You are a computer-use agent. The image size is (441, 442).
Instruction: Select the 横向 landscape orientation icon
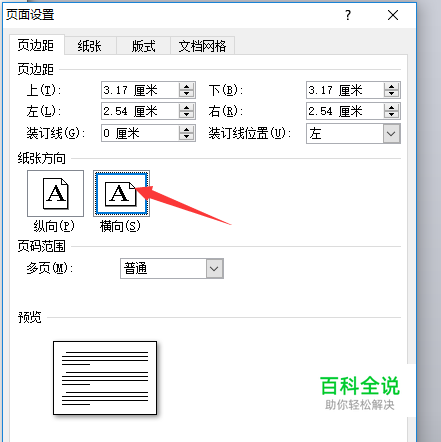pos(121,193)
